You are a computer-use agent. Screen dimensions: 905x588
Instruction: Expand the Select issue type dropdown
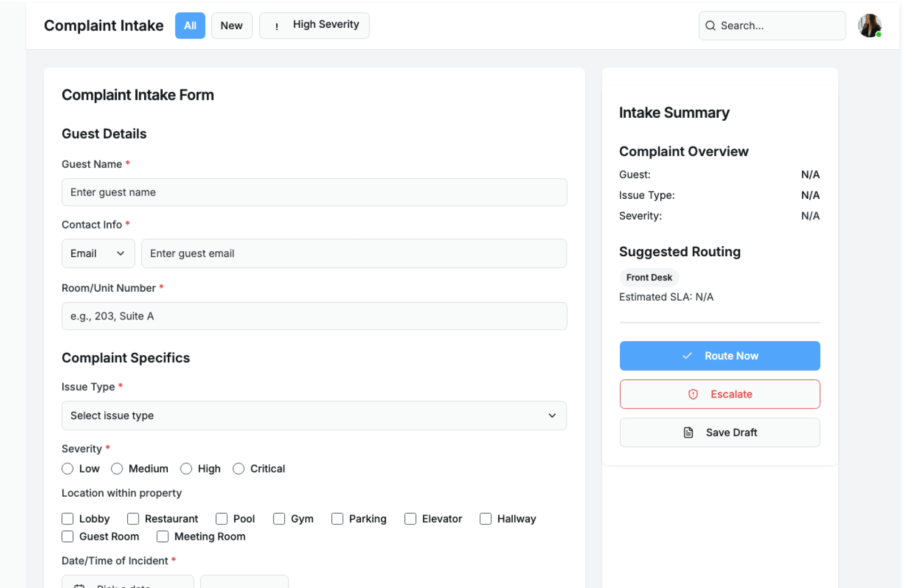tap(313, 416)
